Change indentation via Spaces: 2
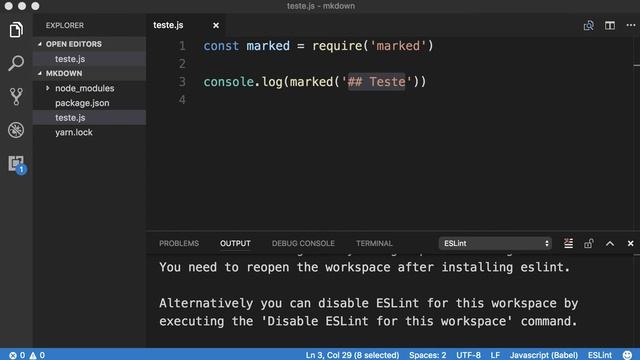Viewport: 640px width, 360px height. pyautogui.click(x=427, y=355)
